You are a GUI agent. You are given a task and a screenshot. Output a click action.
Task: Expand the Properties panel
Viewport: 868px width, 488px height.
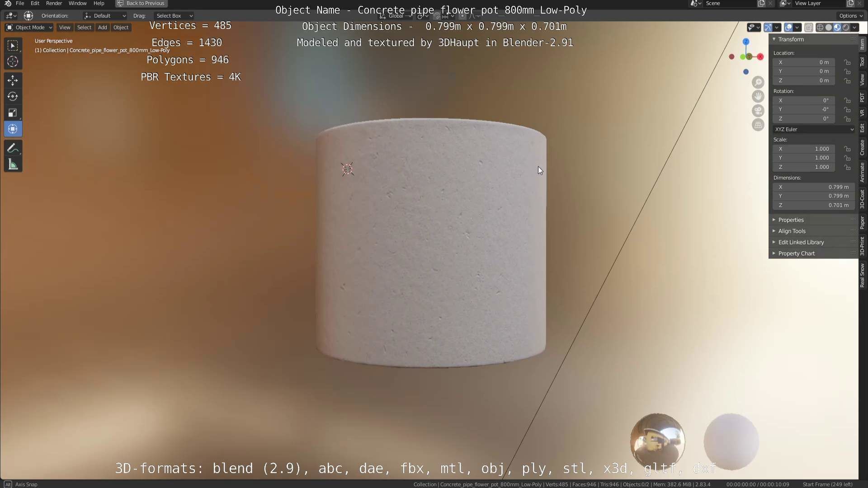[814, 220]
